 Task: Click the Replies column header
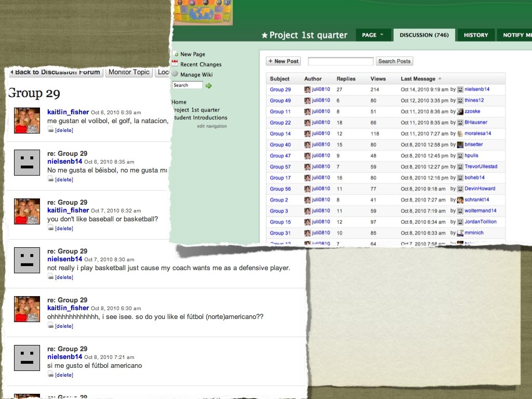pos(346,79)
